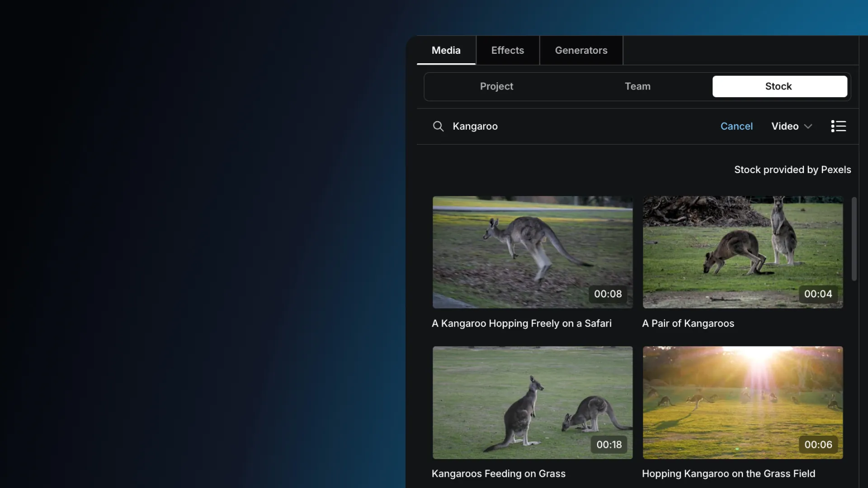This screenshot has width=868, height=488.
Task: Click the Hopping Kangaroo on the Grass Field title
Action: (x=728, y=474)
